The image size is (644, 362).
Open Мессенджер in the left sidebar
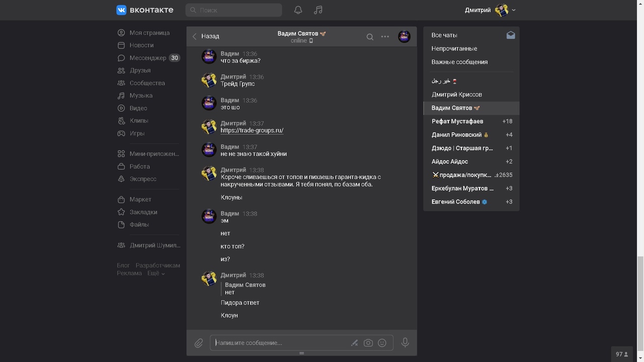click(147, 58)
